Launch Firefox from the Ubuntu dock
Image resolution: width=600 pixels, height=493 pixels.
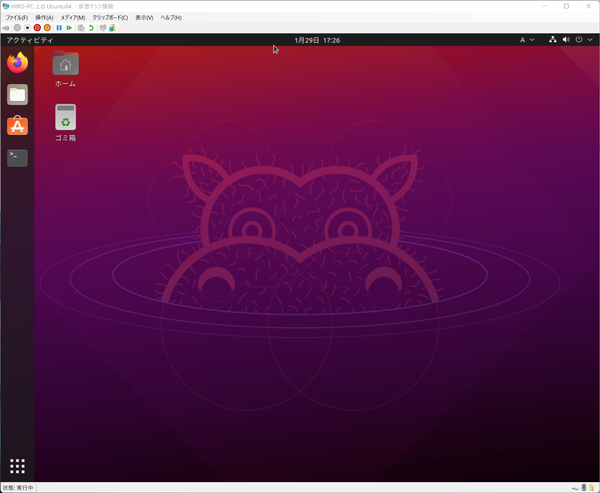(17, 63)
